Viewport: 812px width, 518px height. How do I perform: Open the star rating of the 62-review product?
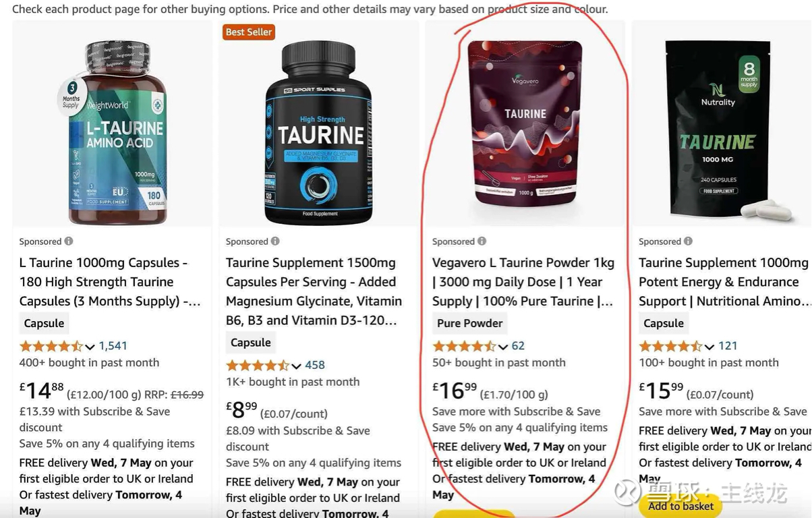[464, 346]
